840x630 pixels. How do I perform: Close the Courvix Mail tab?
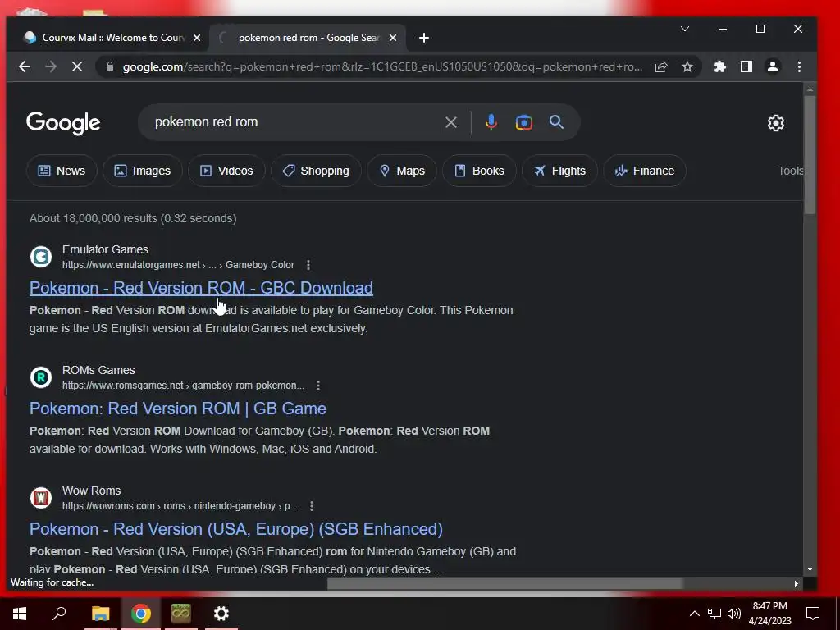(x=197, y=38)
